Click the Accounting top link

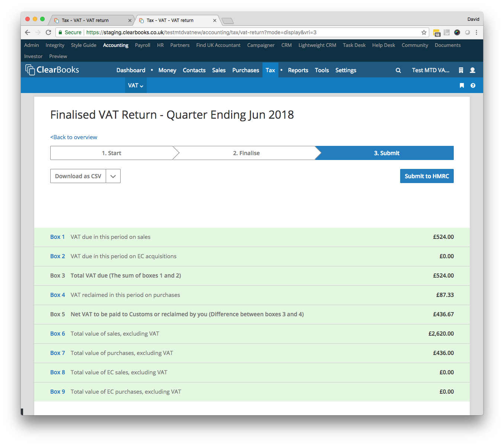pyautogui.click(x=116, y=45)
